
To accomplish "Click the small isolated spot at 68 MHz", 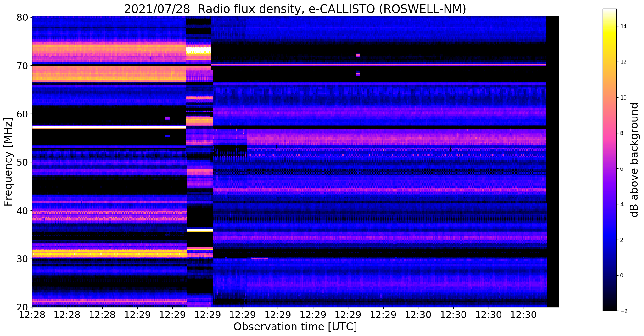I will coord(358,74).
